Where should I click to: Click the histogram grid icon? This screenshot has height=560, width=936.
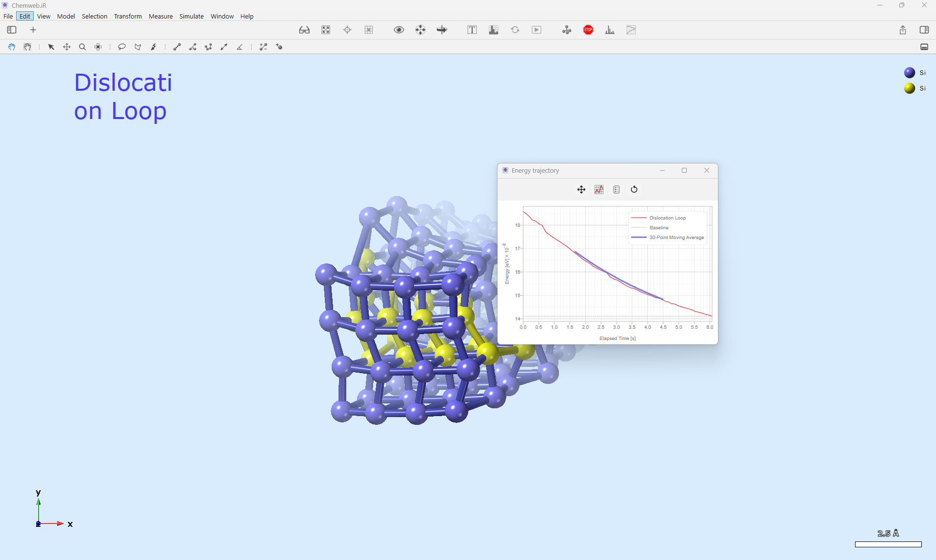click(x=494, y=30)
